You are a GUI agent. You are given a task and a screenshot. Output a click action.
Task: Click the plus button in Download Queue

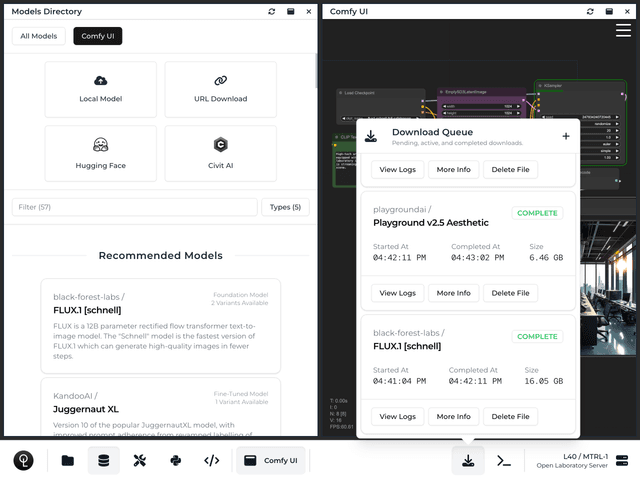click(565, 137)
